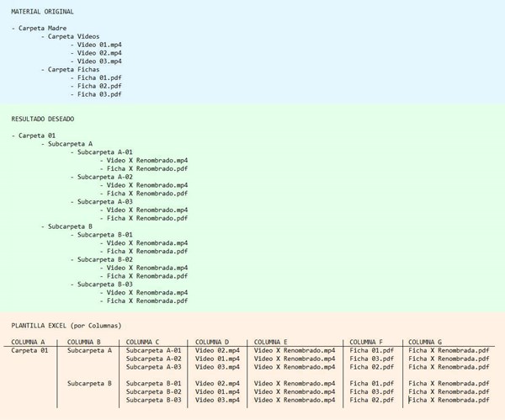Click Subcarpeta A-02 in the tree

click(x=105, y=177)
